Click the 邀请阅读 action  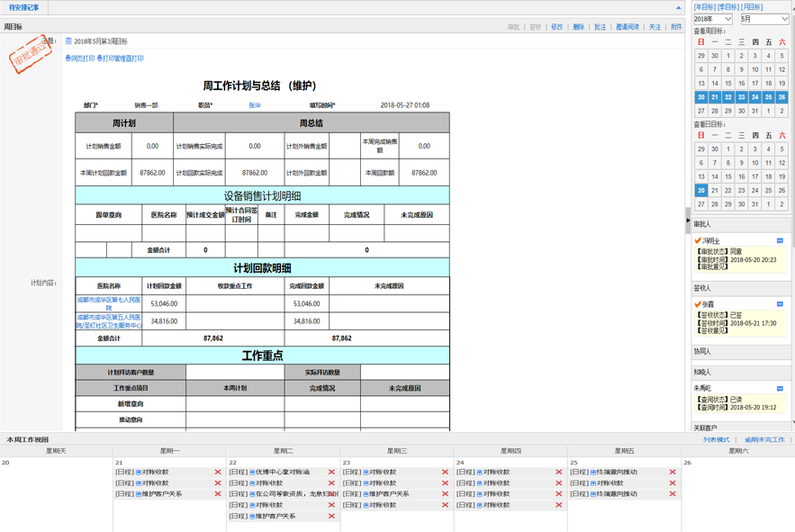point(628,27)
